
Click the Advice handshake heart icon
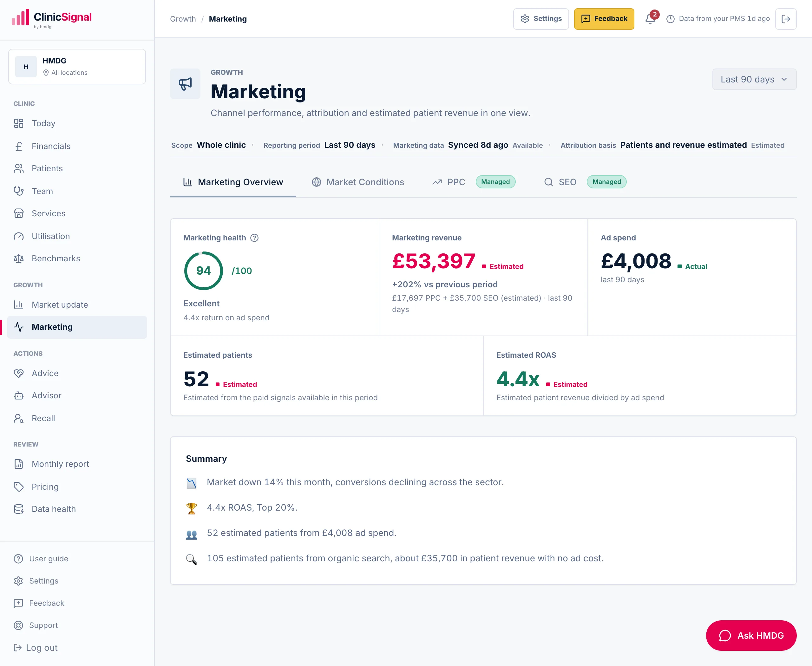[x=19, y=373]
